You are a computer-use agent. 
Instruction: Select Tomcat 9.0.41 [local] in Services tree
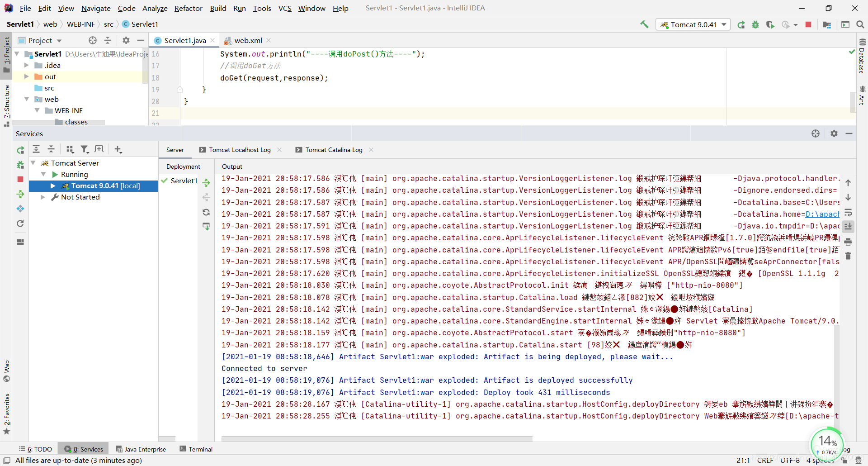[94, 185]
